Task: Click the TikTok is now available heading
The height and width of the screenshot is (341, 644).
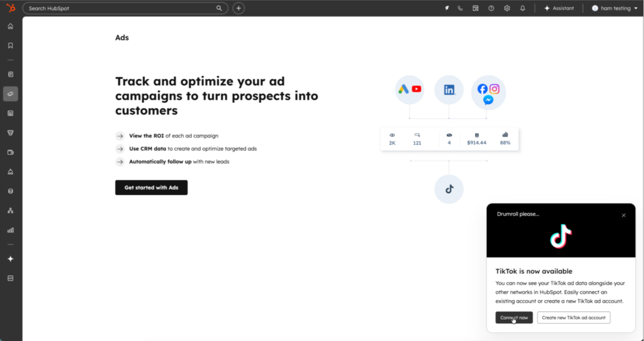Action: 534,271
